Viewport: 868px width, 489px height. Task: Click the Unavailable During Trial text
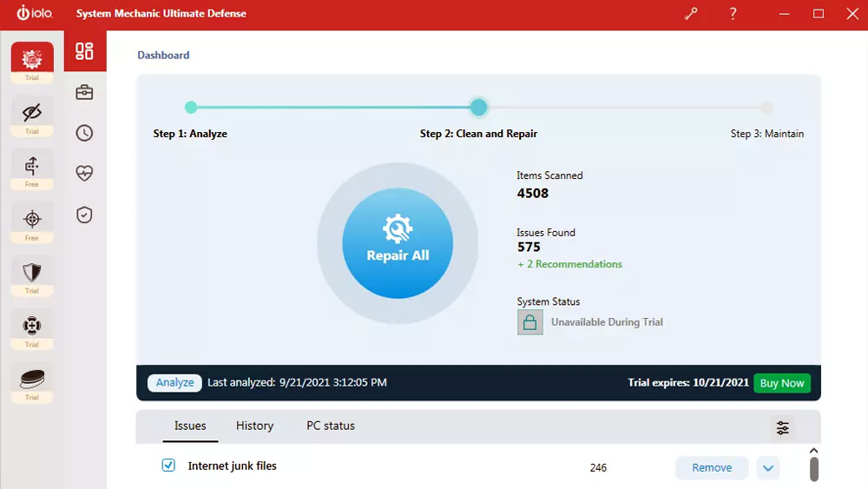coord(607,322)
